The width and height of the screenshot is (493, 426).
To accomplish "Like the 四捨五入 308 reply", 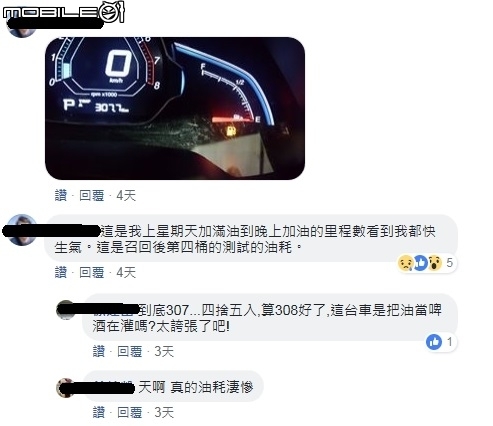I will point(99,351).
